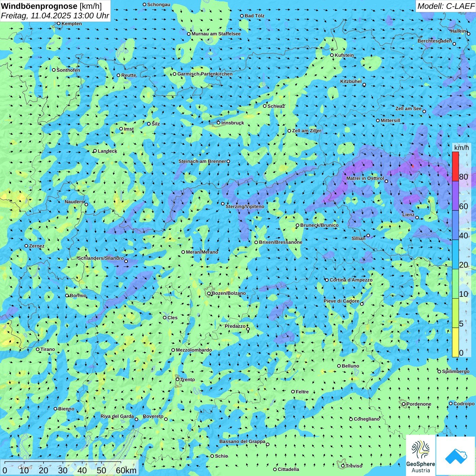Screen dimensions: 476x476
Task: Click the 'Windböenprognose [km/h]' title
Action: click(51, 6)
